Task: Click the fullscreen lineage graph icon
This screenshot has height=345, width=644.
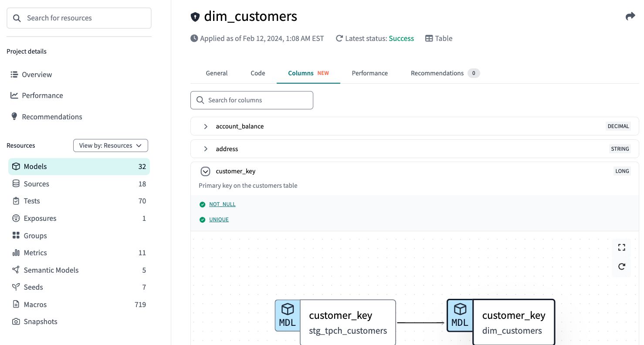Action: pos(621,247)
